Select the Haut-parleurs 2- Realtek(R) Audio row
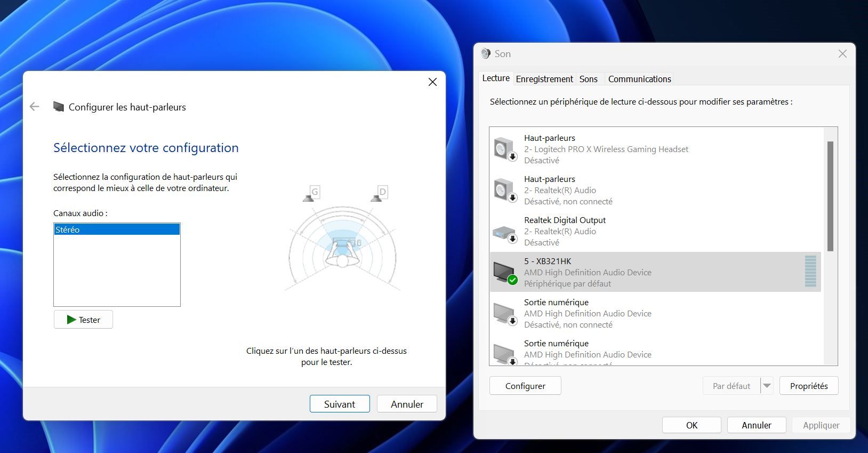The image size is (868, 453). [x=655, y=190]
